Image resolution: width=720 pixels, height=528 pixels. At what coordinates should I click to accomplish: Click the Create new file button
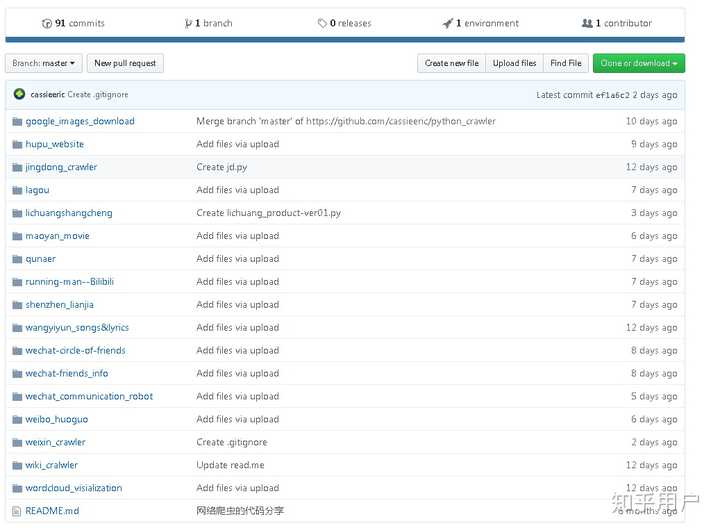[x=451, y=63]
